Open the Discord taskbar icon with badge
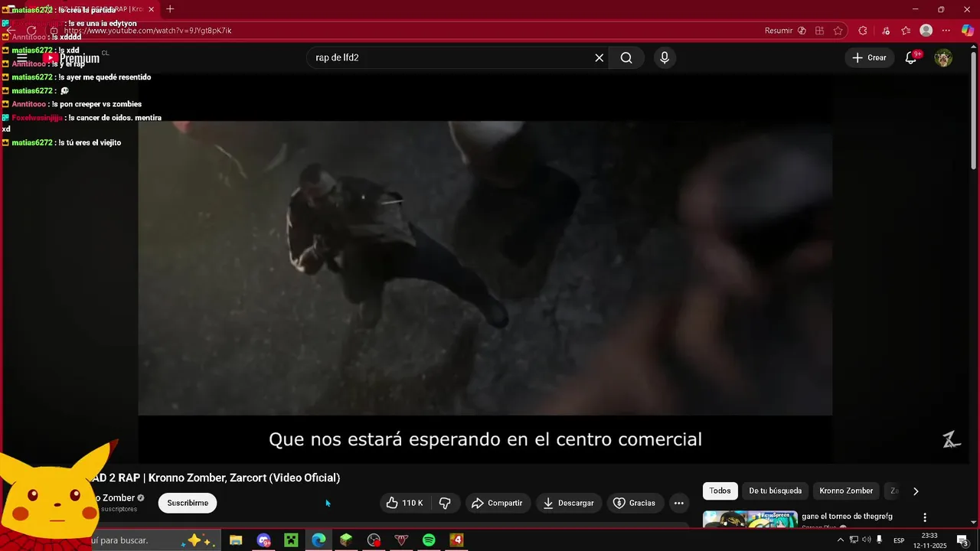This screenshot has width=980, height=551. coord(264,540)
